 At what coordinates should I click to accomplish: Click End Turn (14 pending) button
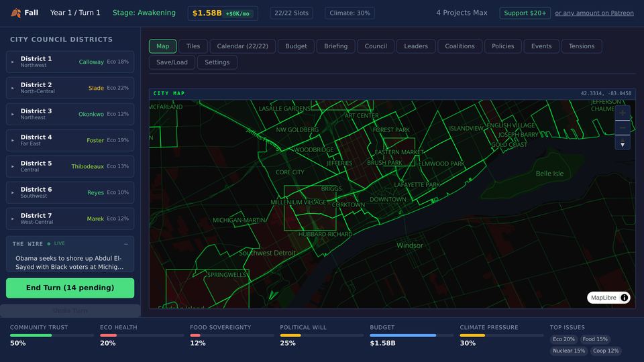pyautogui.click(x=70, y=288)
